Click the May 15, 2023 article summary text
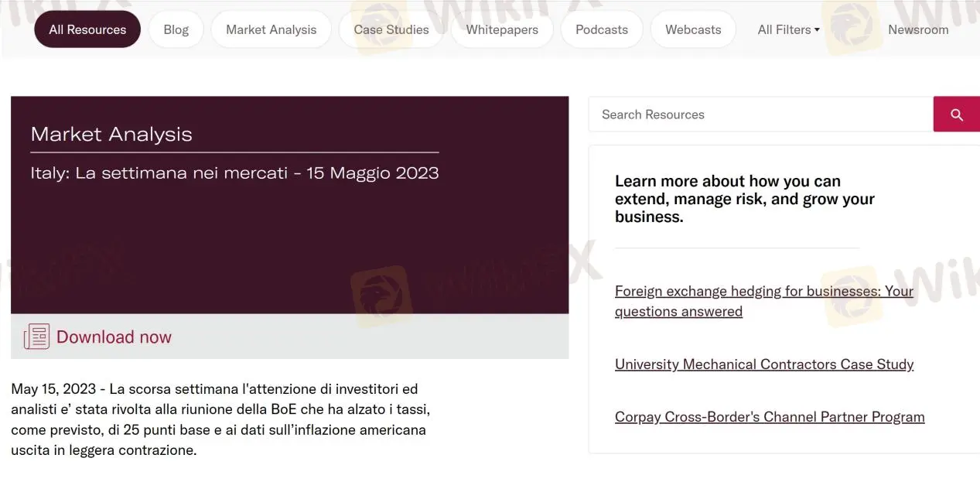980x482 pixels. coord(219,419)
